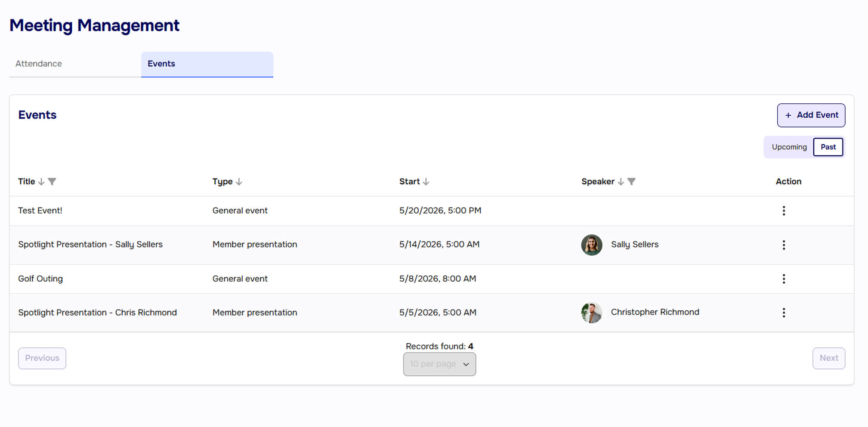Click General event type of Golf Outing
The width and height of the screenshot is (868, 427).
point(240,278)
